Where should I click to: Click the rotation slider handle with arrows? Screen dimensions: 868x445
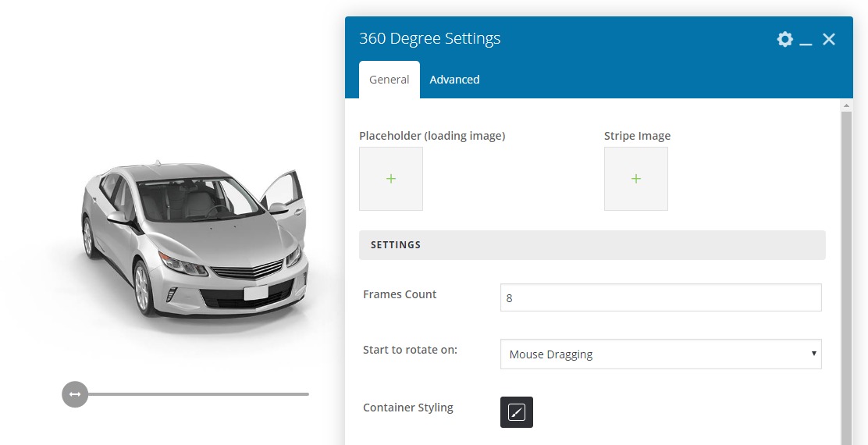tap(75, 394)
